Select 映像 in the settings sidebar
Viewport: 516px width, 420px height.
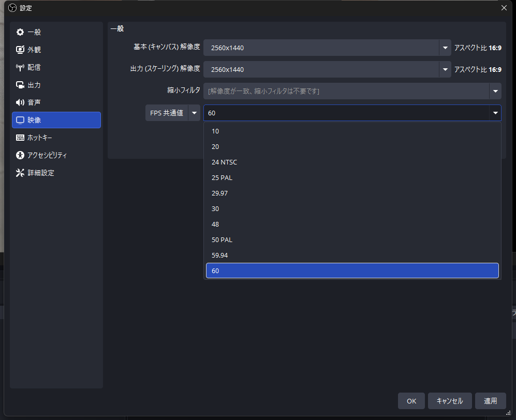(x=56, y=120)
